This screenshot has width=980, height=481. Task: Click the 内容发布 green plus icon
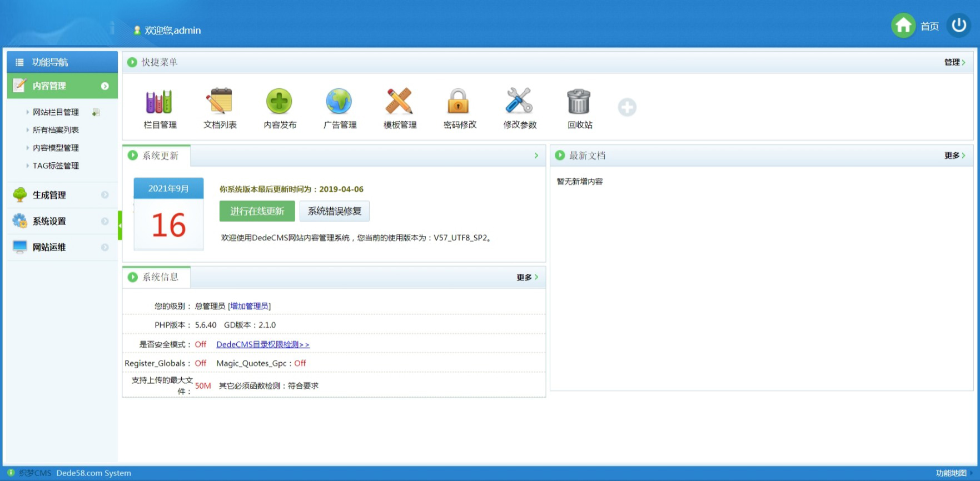280,102
